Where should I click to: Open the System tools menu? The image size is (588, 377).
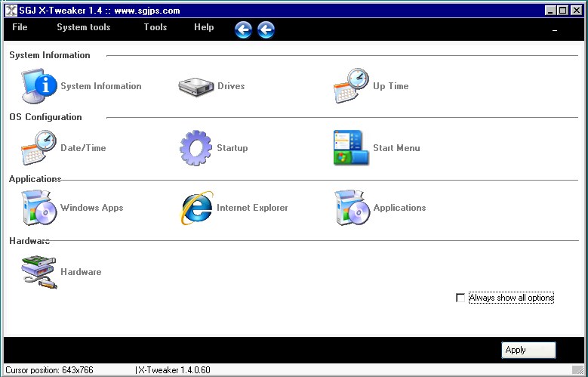[x=84, y=27]
